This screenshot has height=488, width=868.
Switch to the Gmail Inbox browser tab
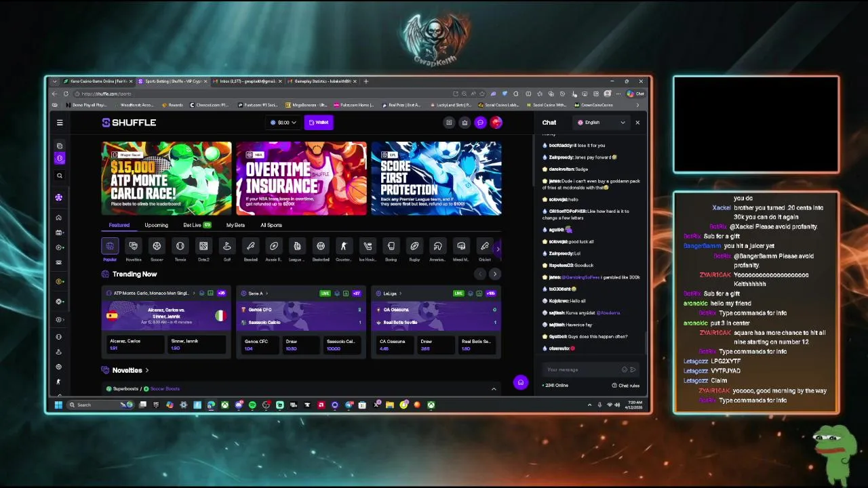248,81
